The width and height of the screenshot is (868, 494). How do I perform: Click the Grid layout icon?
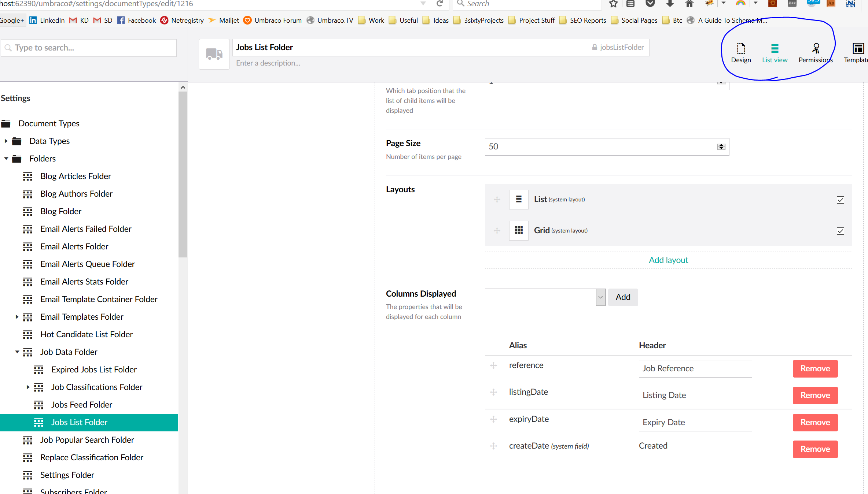click(x=518, y=230)
